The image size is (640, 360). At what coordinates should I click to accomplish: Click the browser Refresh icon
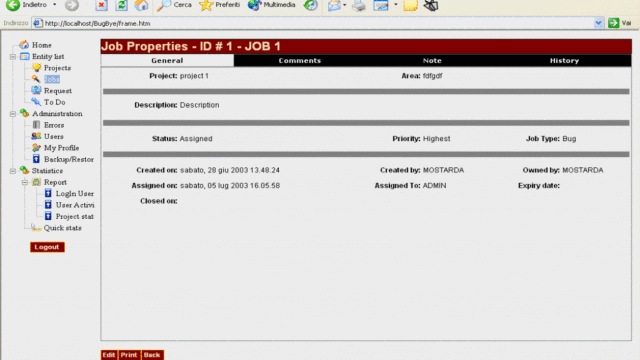coord(121,5)
